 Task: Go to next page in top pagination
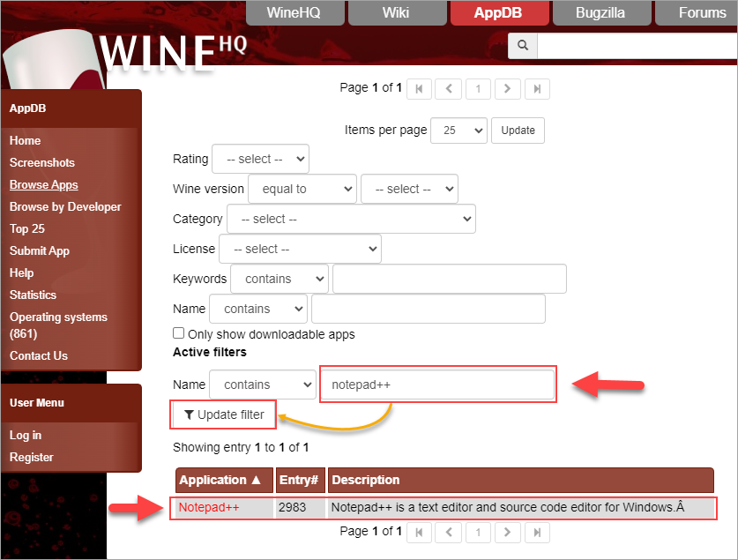click(x=507, y=88)
